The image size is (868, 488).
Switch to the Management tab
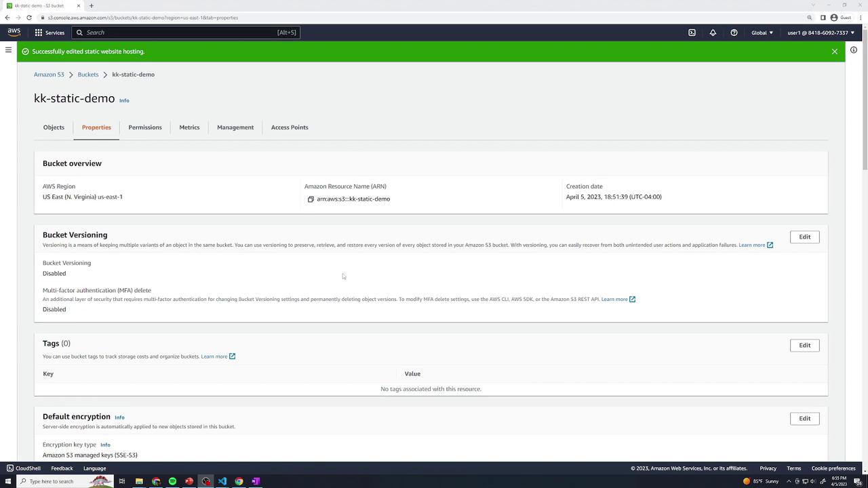(x=235, y=127)
